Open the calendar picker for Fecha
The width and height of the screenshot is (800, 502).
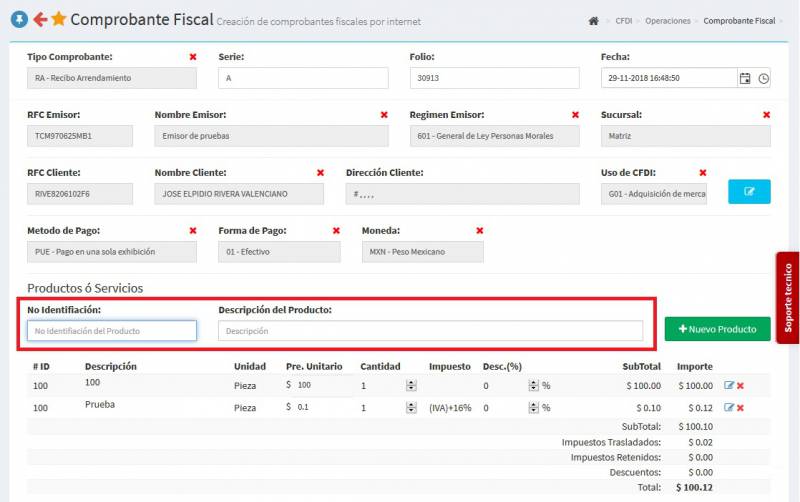pos(744,78)
